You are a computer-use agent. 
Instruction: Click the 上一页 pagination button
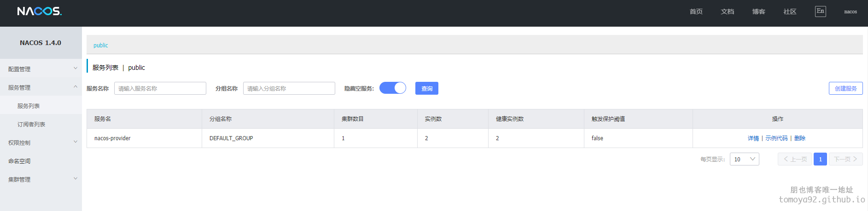click(x=795, y=159)
